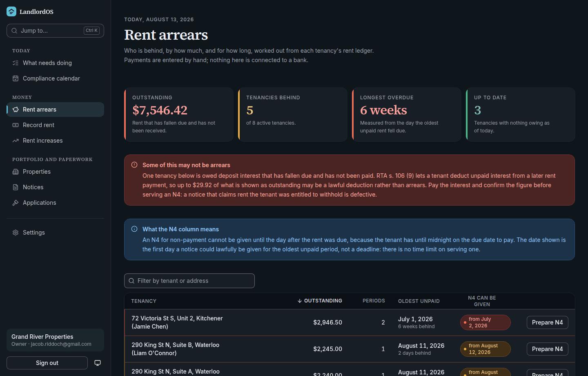Viewport: 588px width, 376px height.
Task: Open What needs doing page
Action: pos(55,63)
